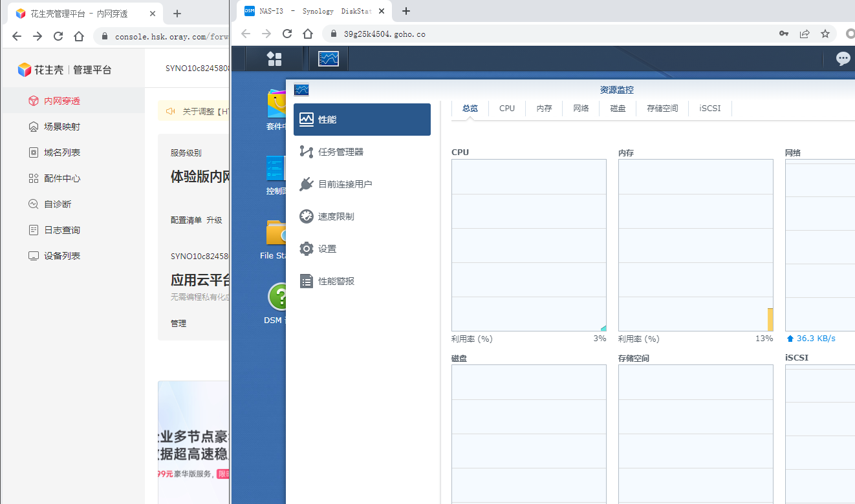Screen dimensions: 855x504
Task: Switch to 内存 tab
Action: point(544,109)
